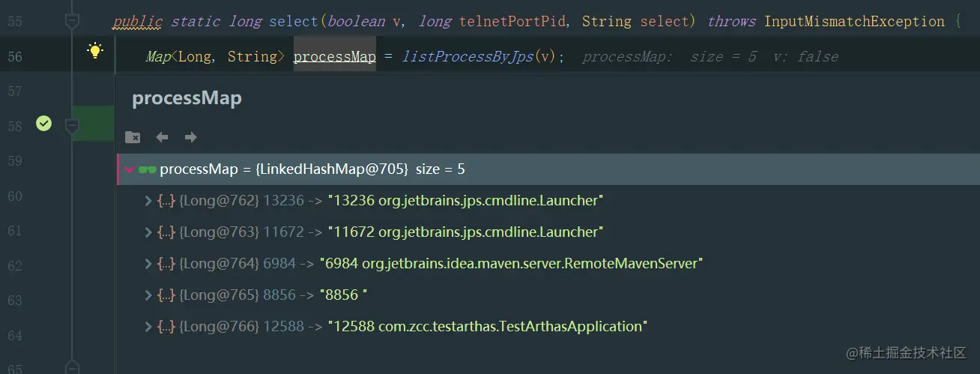This screenshot has height=374, width=980.
Task: Click the object icon of the Long@763 entry
Action: click(166, 232)
